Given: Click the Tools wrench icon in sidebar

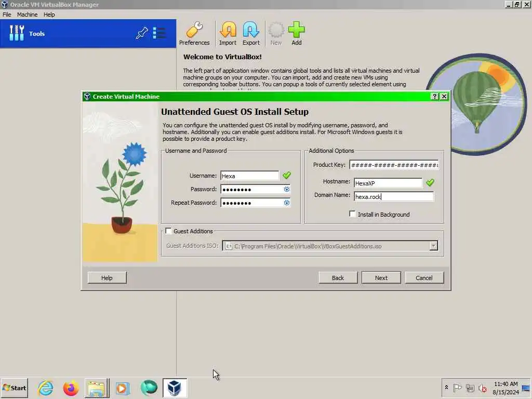Looking at the screenshot, I should (16, 33).
